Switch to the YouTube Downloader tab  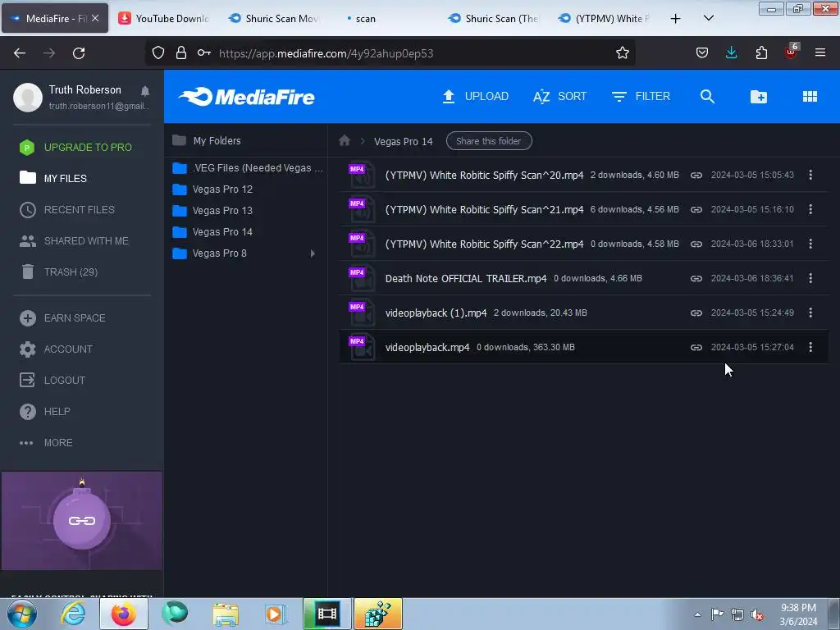[164, 18]
